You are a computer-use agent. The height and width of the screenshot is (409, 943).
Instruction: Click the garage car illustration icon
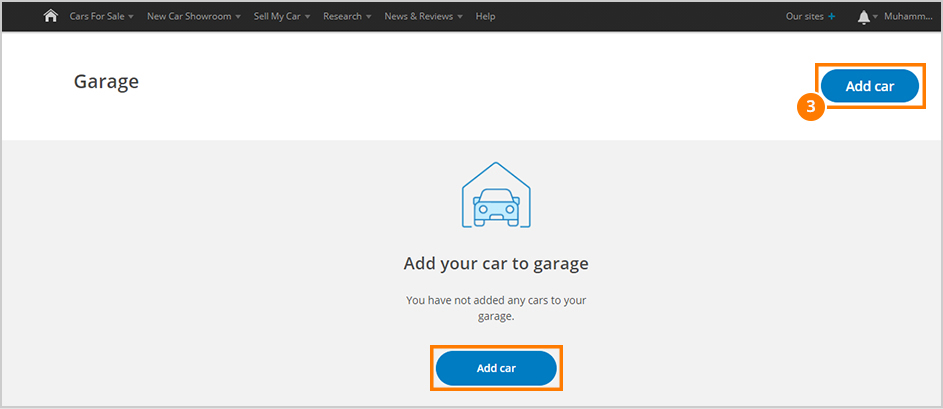pyautogui.click(x=496, y=196)
